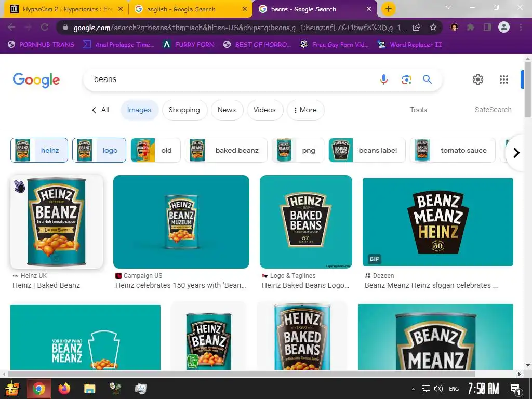Open the Heinz Beanz can thumbnail
The height and width of the screenshot is (399, 532).
click(x=57, y=221)
